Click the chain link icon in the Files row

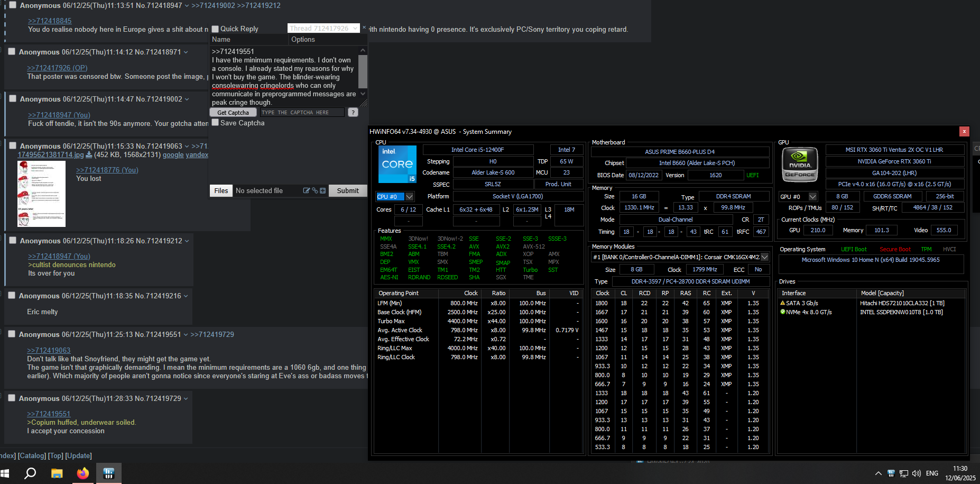click(x=315, y=190)
